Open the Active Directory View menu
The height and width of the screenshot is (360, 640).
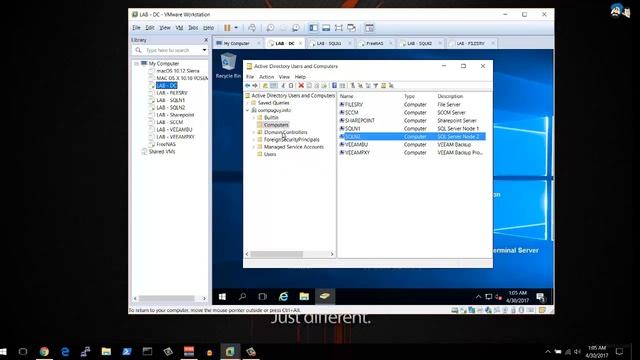click(284, 77)
